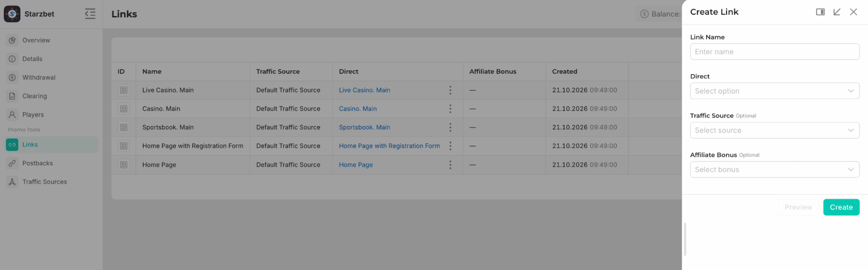This screenshot has height=270, width=868.
Task: Click the Create button
Action: click(x=841, y=207)
